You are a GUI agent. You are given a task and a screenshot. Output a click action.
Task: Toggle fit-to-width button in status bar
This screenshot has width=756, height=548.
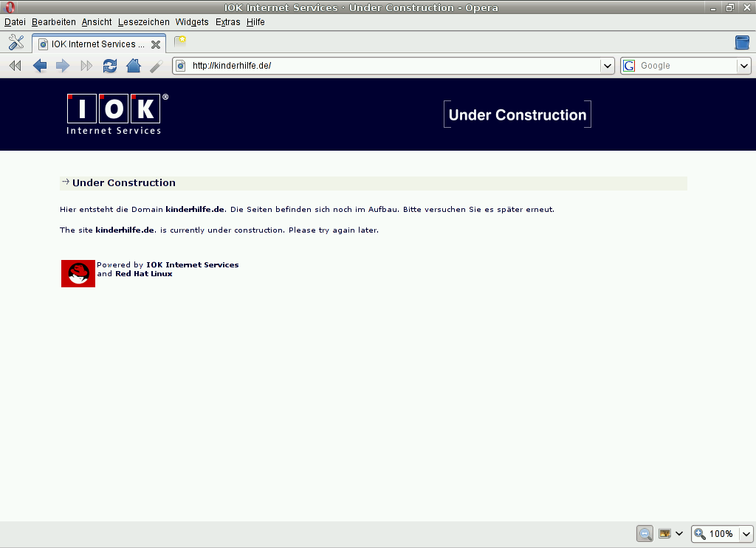tap(645, 533)
